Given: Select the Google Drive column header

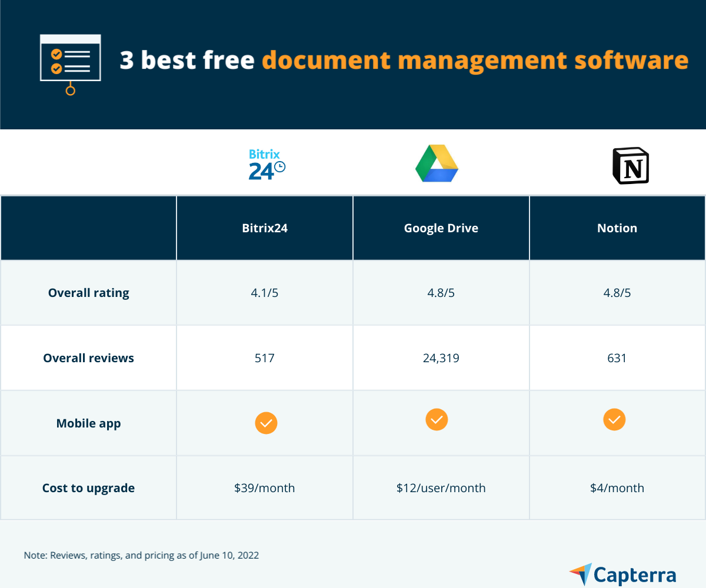Looking at the screenshot, I should 441,228.
